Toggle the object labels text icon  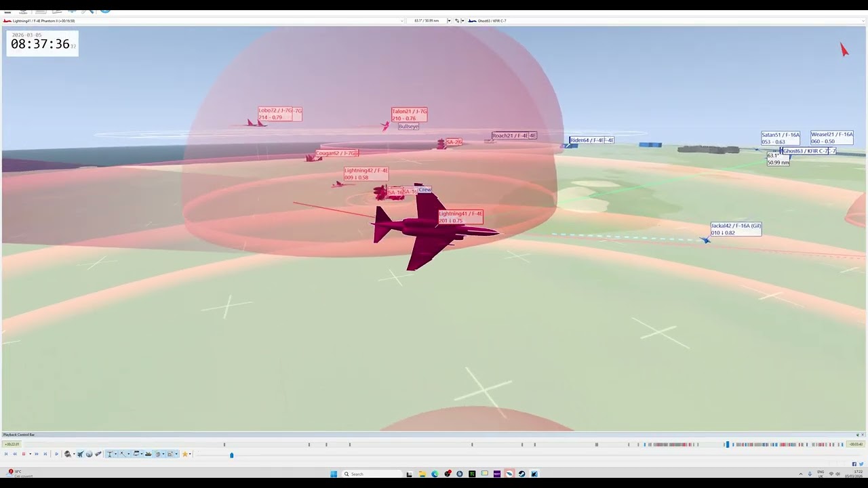pos(110,454)
